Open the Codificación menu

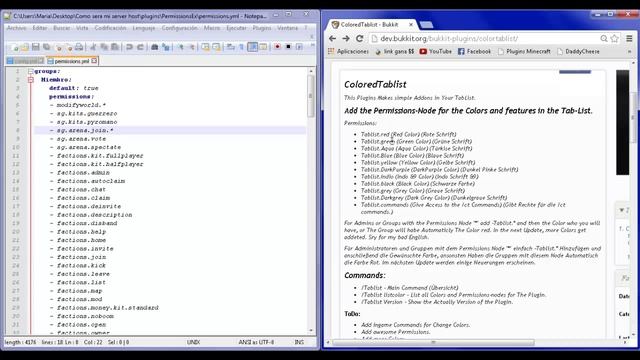[x=110, y=28]
